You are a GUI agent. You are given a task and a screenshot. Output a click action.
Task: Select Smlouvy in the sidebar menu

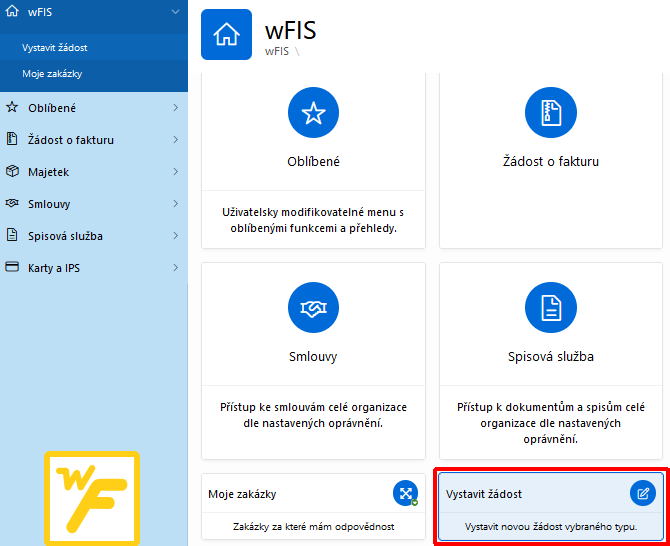49,204
